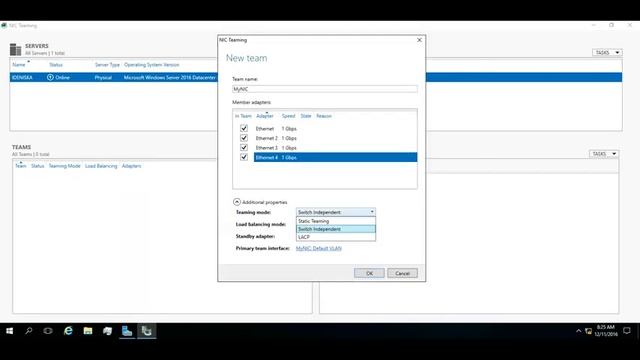Edit the Team name text field
640x360 pixels.
325,89
